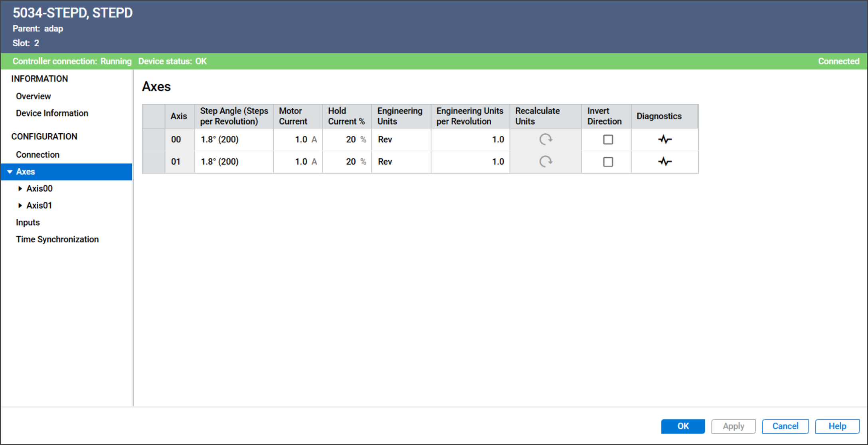Edit Motor Current value for axis 00
The image size is (868, 445).
pyautogui.click(x=298, y=139)
